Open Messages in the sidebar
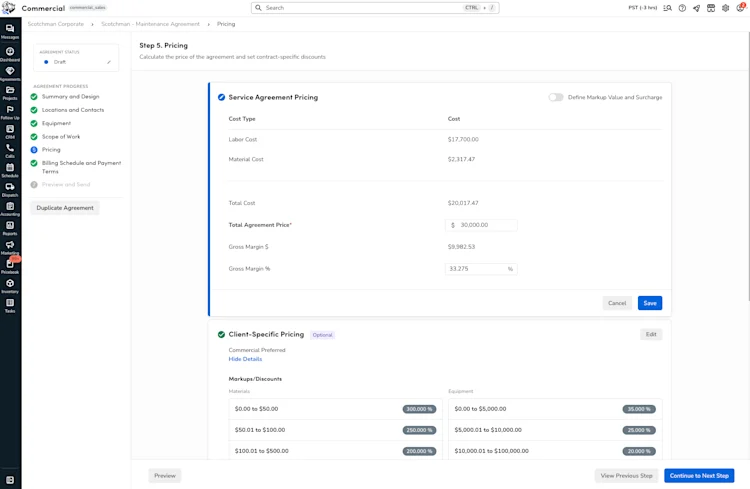 [x=10, y=32]
